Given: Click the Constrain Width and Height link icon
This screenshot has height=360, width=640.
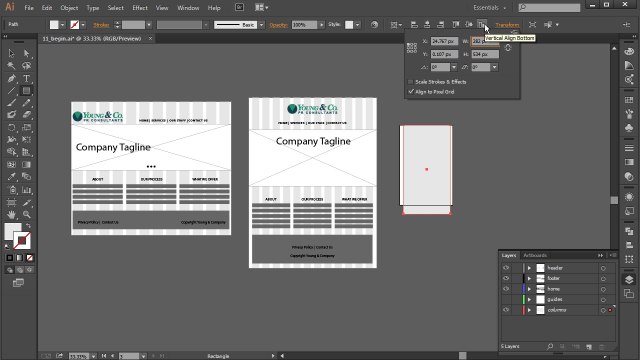Looking at the screenshot, I should [x=508, y=48].
